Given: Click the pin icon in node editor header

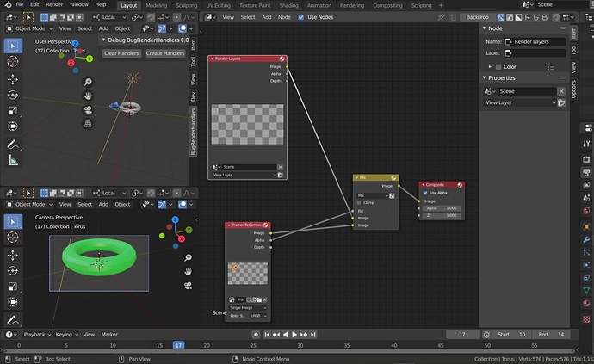Looking at the screenshot, I should [x=441, y=17].
